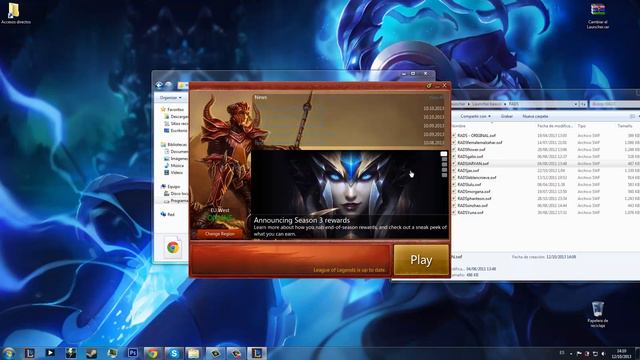Open Sitios recientes in navigation pane
The image size is (640, 360).
[177, 123]
